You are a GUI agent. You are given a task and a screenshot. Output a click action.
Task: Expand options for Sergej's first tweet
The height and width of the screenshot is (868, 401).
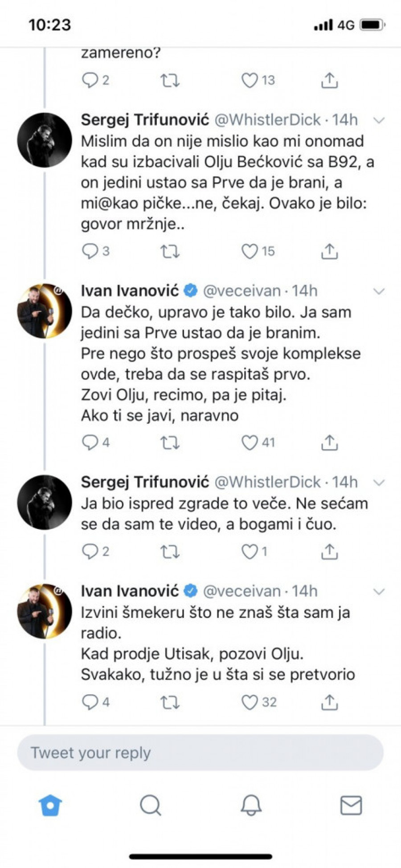pyautogui.click(x=378, y=120)
